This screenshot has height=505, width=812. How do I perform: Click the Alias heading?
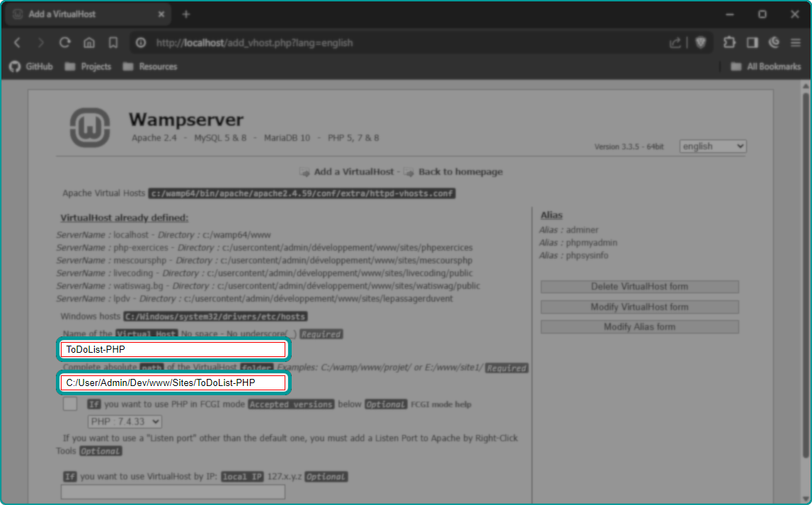click(x=551, y=215)
